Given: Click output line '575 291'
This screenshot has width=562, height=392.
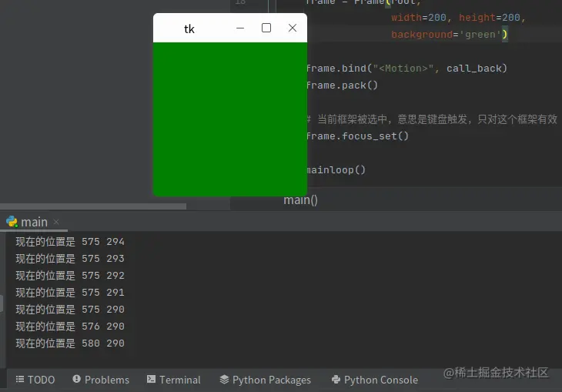Looking at the screenshot, I should tap(70, 293).
